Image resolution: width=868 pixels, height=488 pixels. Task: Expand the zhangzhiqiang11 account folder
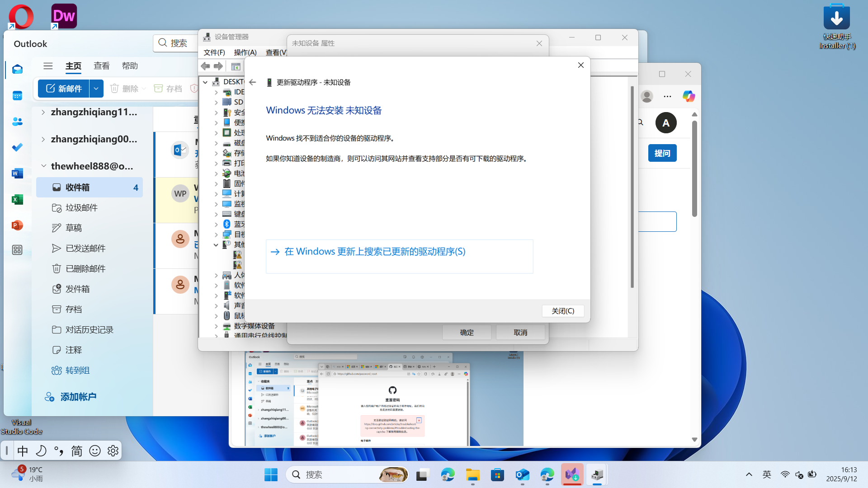coord(43,112)
